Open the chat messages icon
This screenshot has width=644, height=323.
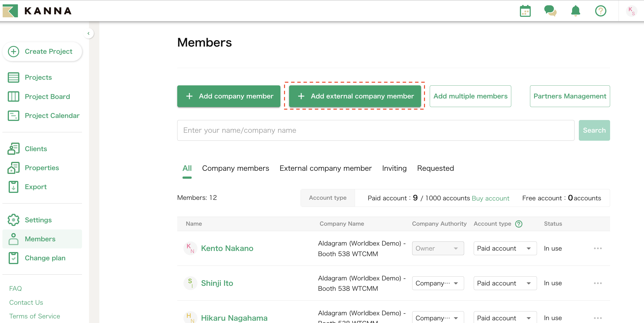tap(550, 11)
